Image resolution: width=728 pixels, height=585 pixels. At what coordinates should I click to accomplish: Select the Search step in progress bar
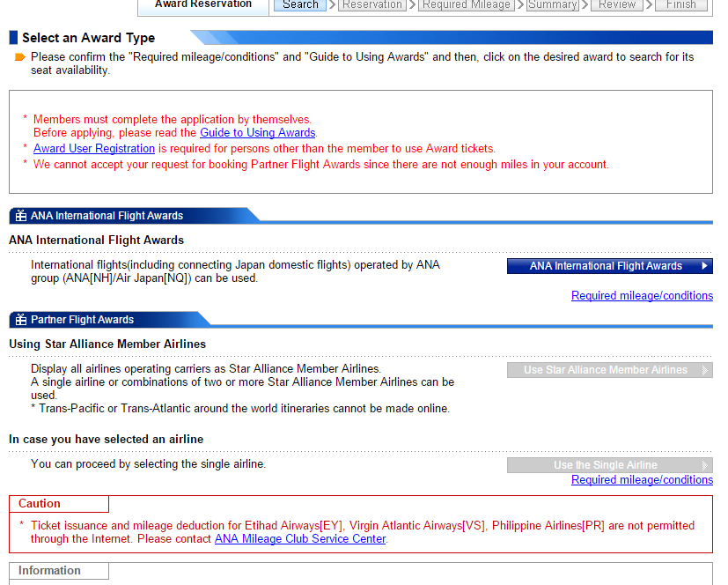tap(300, 5)
